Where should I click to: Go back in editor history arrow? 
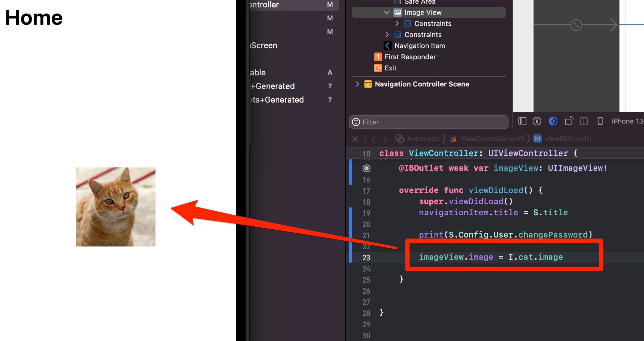point(373,139)
